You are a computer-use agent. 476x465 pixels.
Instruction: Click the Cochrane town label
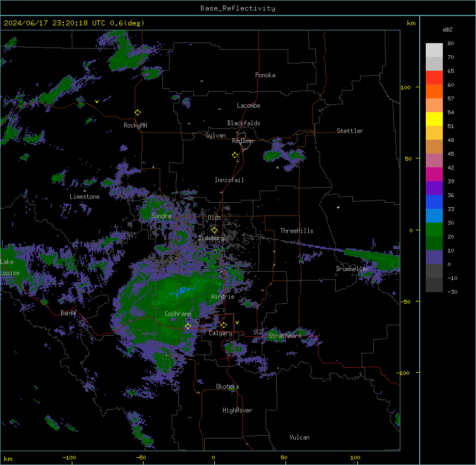[178, 314]
